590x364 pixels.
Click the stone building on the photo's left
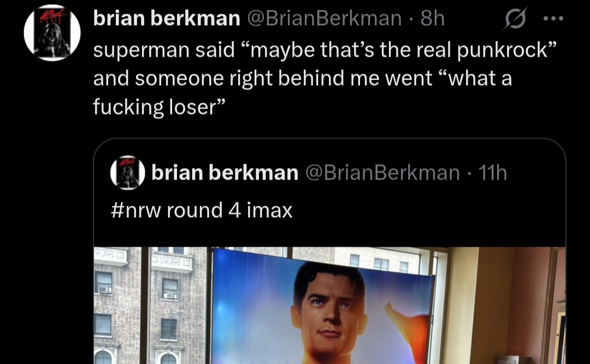(x=151, y=306)
